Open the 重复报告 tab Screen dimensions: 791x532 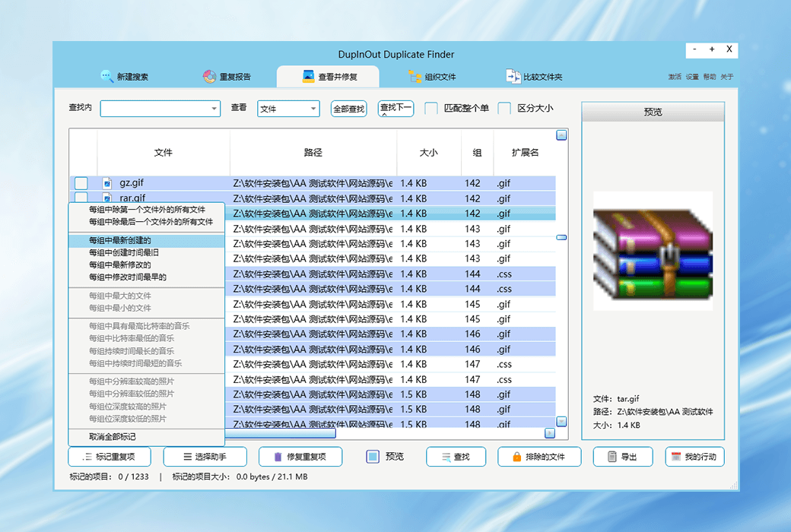(227, 77)
